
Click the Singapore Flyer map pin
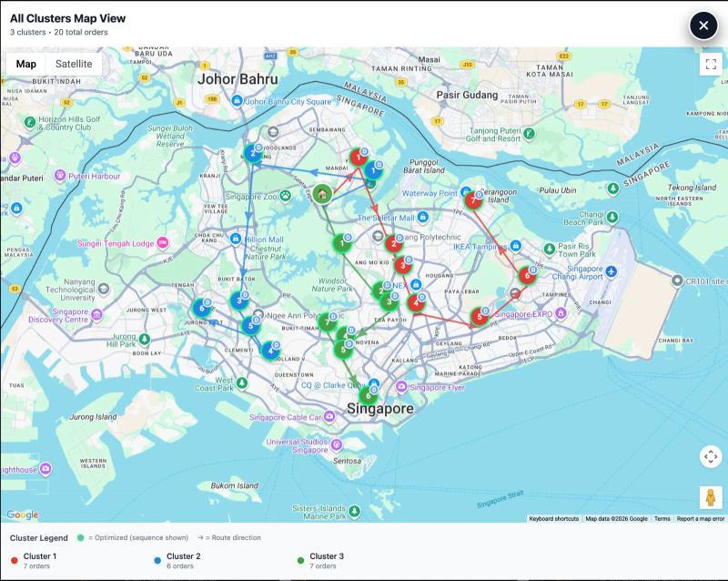(401, 387)
